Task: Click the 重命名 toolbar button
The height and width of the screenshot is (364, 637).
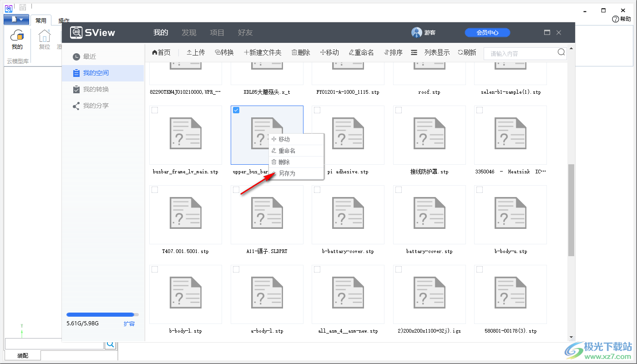Action: (361, 53)
